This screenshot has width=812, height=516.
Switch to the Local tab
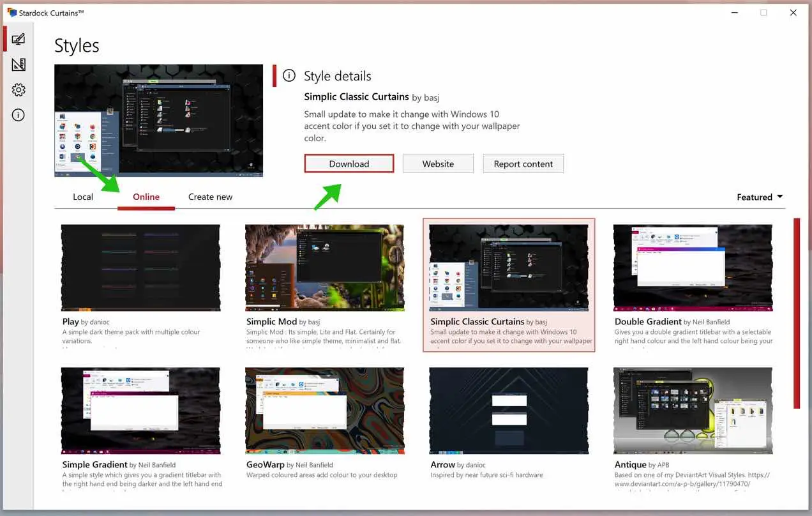(83, 197)
